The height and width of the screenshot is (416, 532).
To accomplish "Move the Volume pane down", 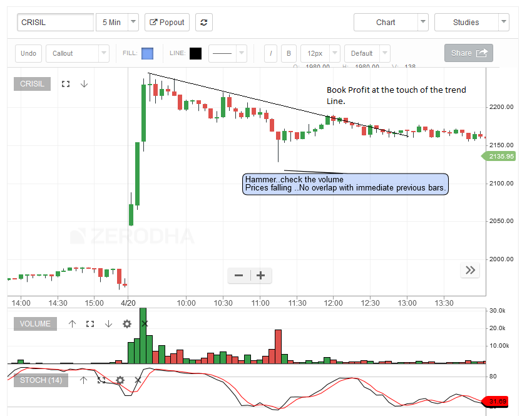I will point(108,324).
